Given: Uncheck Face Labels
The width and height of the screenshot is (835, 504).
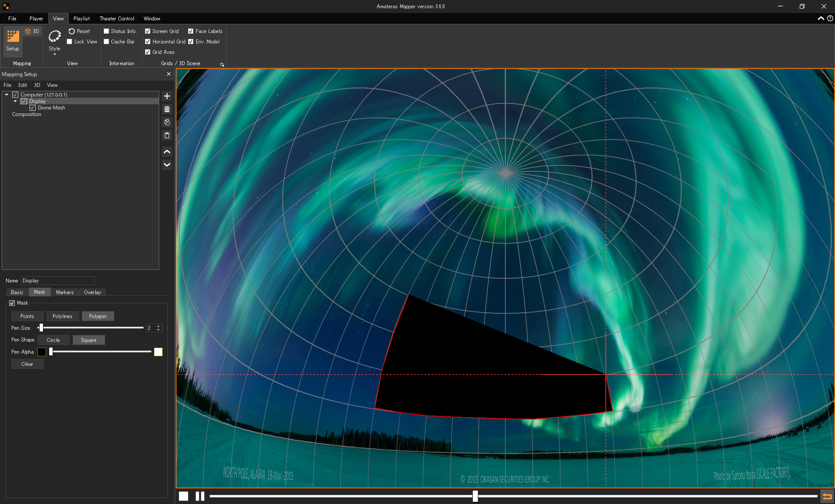Looking at the screenshot, I should tap(190, 31).
